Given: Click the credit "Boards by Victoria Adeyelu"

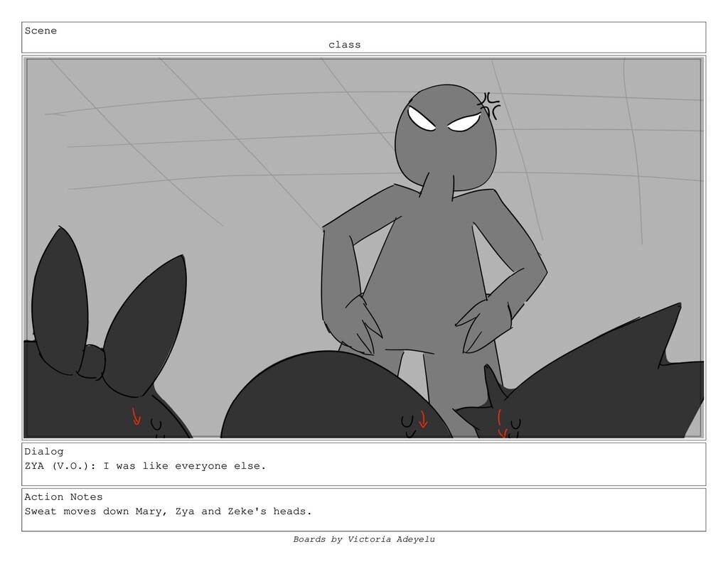Looking at the screenshot, I should [x=364, y=539].
